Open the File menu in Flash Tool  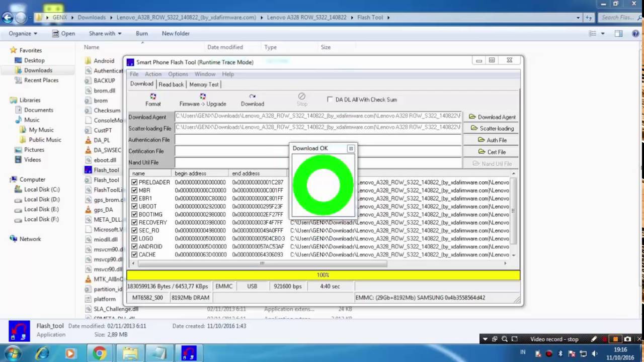(x=134, y=74)
